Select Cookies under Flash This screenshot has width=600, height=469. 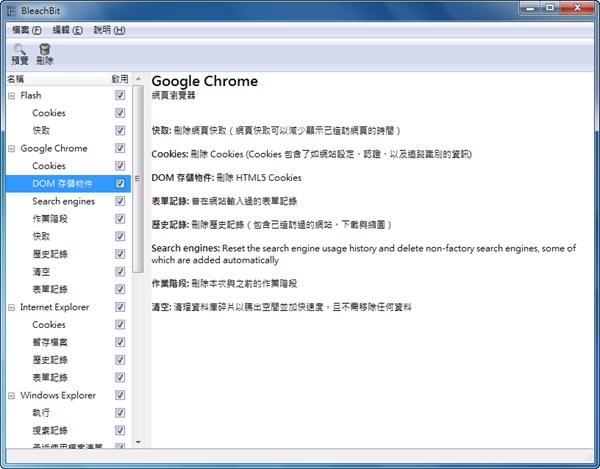[49, 113]
